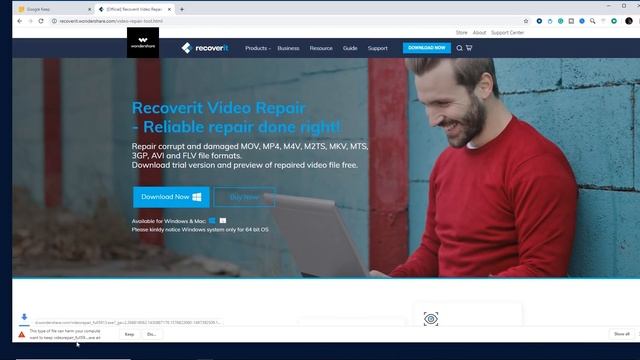Image resolution: width=640 pixels, height=360 pixels.
Task: Click Show all downloads
Action: 622,334
